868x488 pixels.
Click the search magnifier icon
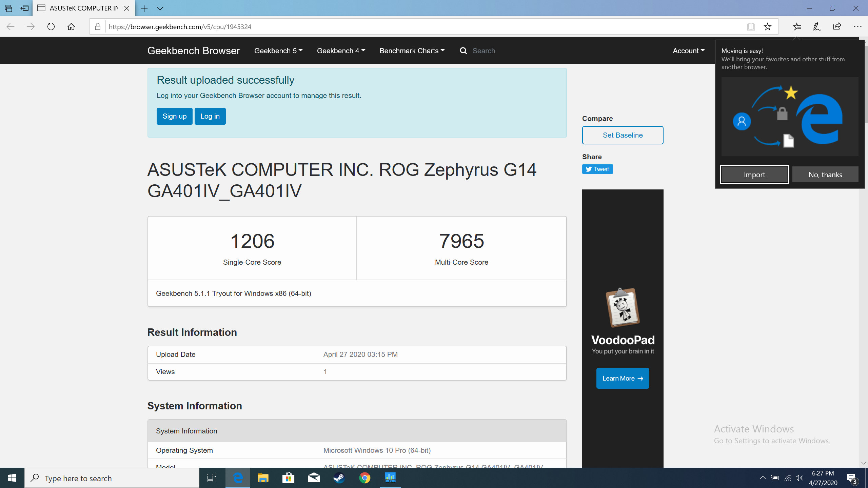(463, 51)
